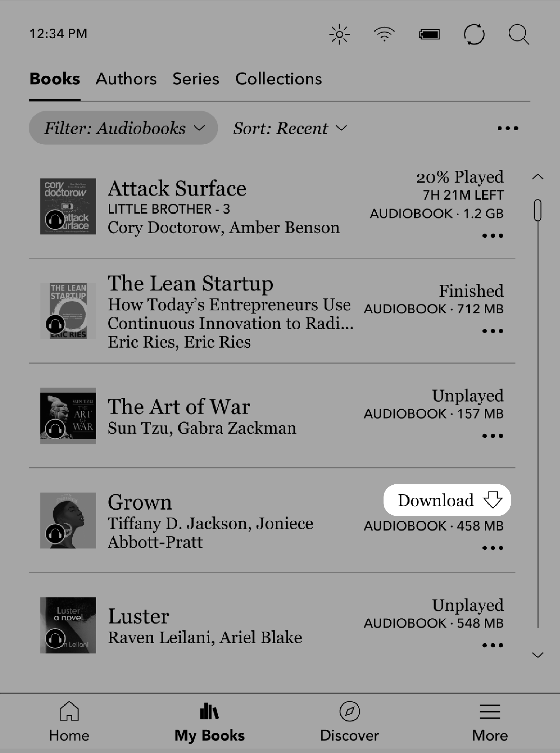Open three-dot menu for The Art of War
560x753 pixels.
coord(493,436)
